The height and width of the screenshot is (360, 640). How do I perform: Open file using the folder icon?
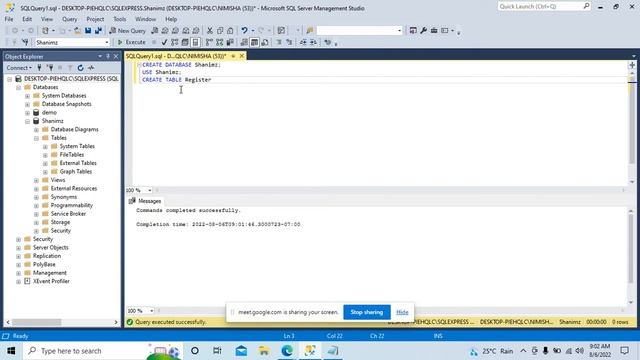77,31
